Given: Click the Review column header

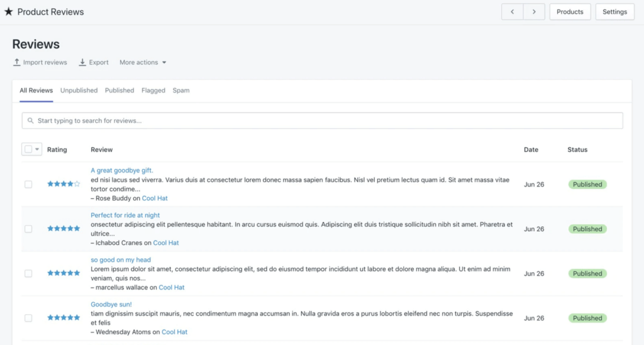Looking at the screenshot, I should point(101,150).
